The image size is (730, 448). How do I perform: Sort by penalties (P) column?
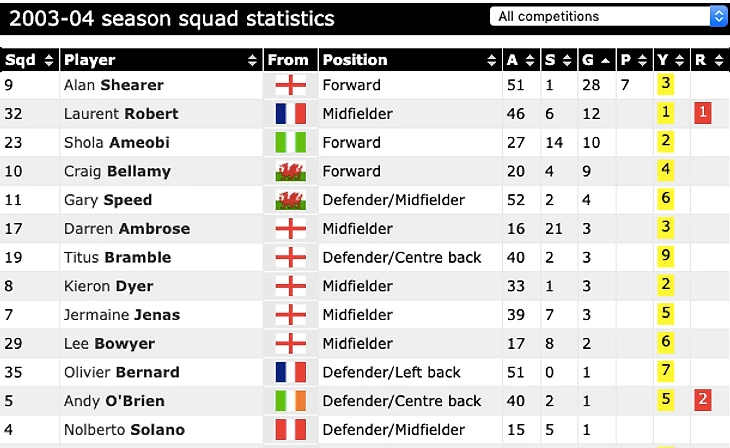tap(633, 60)
